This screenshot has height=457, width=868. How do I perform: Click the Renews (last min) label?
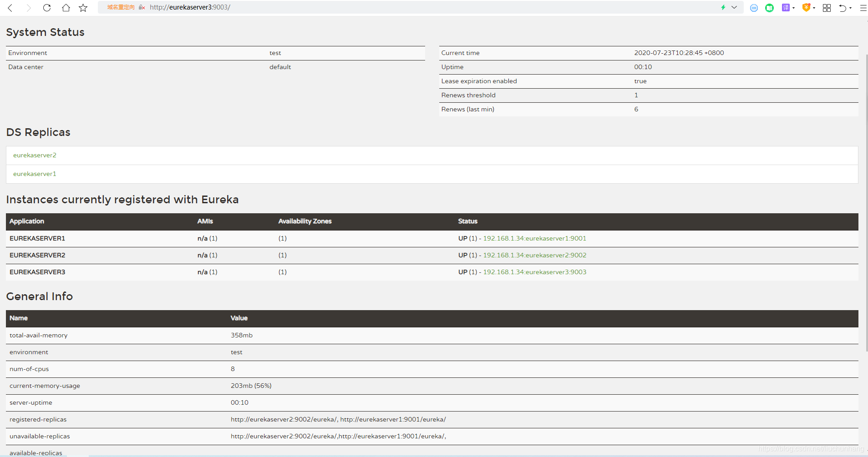point(467,109)
